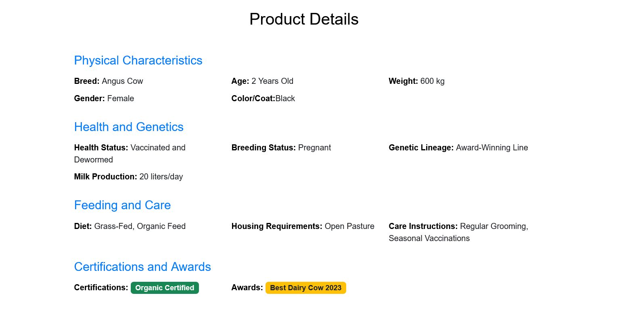Click the Health and Genetics heading
The height and width of the screenshot is (310, 644).
[x=129, y=127]
